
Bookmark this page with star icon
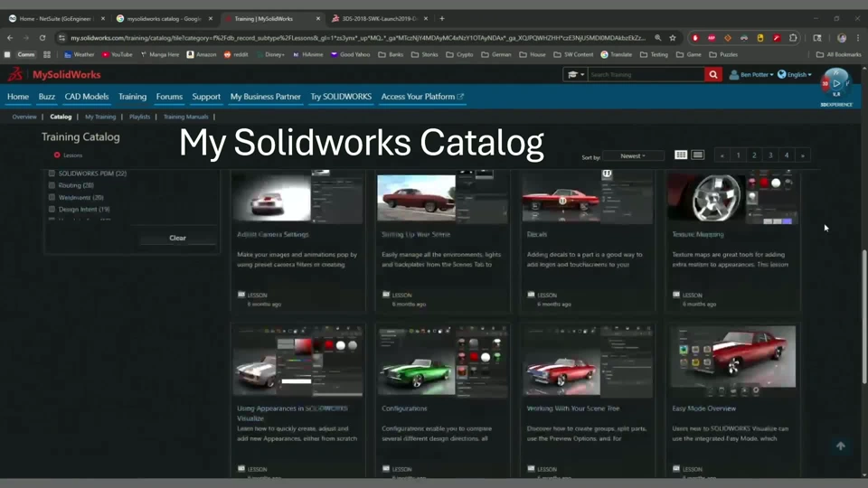(x=673, y=38)
